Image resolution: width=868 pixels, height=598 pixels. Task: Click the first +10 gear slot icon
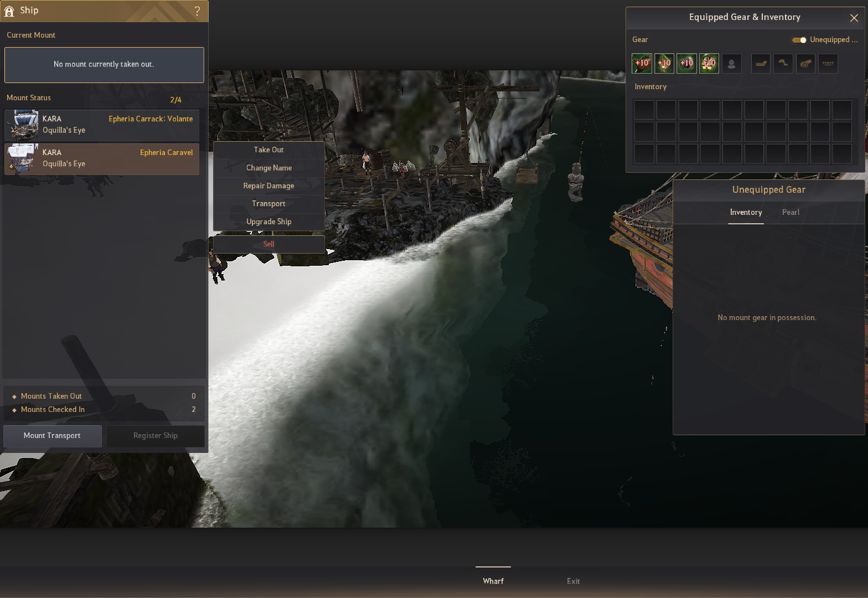pos(642,64)
